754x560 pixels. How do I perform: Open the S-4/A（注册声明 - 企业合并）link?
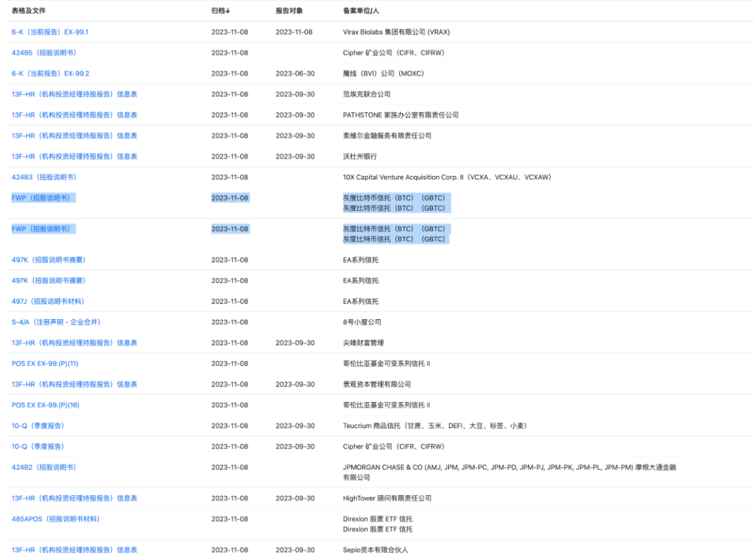pos(57,322)
